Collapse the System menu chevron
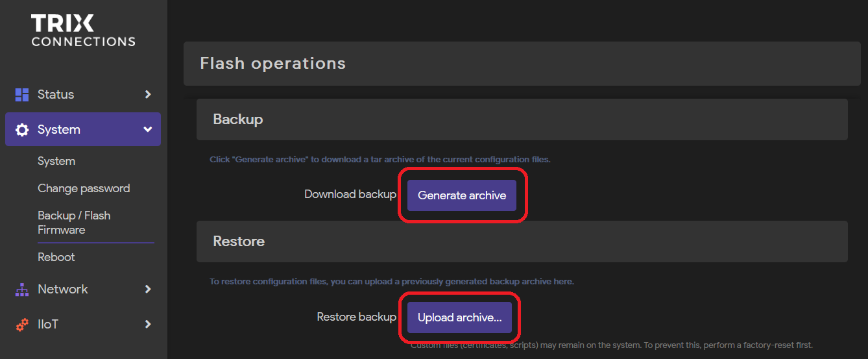The image size is (868, 359). 148,130
